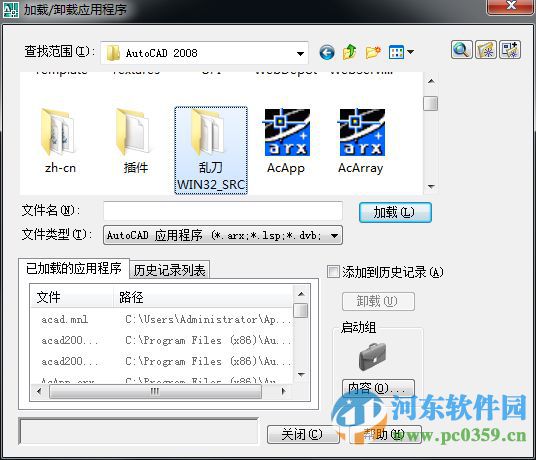Click the startup suite briefcase icon
The image size is (536, 460).
[x=373, y=357]
